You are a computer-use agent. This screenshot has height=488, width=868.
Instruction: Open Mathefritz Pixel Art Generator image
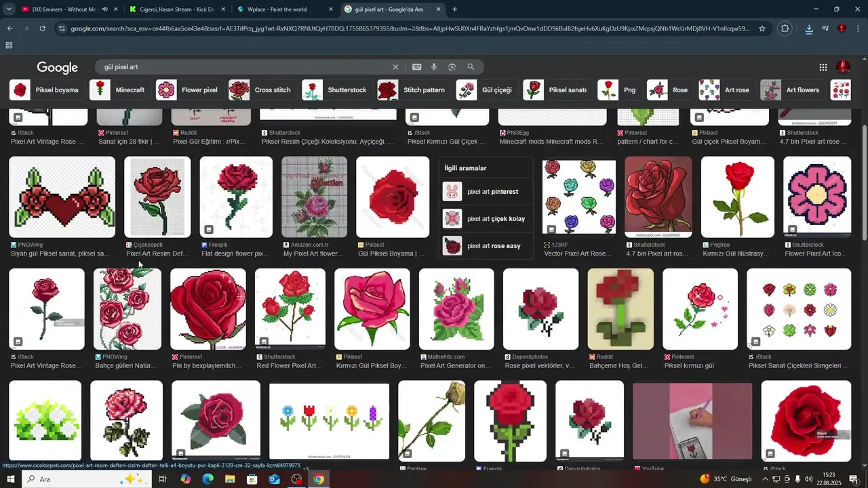tap(456, 309)
